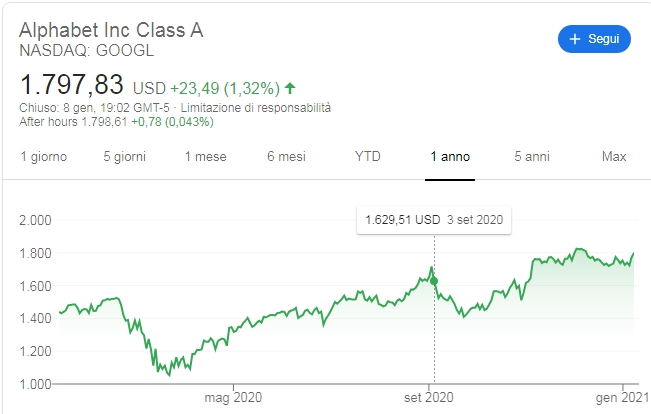Open Limitazione di responsabilità link
Screen dimensions: 651x414
pyautogui.click(x=256, y=108)
